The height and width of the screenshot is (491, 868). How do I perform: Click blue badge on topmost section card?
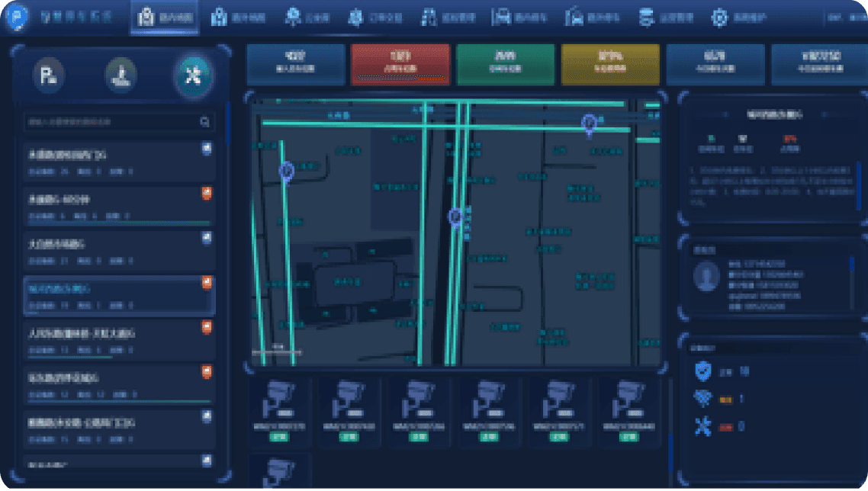coord(207,149)
